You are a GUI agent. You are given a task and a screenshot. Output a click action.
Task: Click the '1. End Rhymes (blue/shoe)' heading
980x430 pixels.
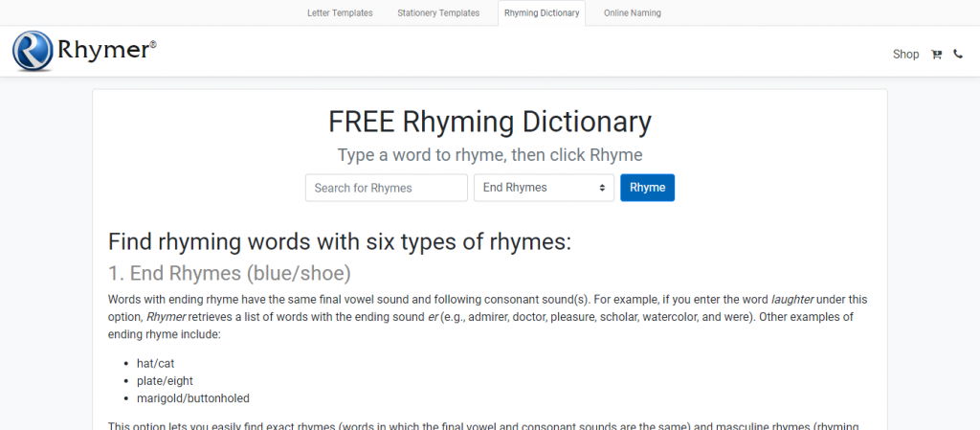[x=230, y=273]
